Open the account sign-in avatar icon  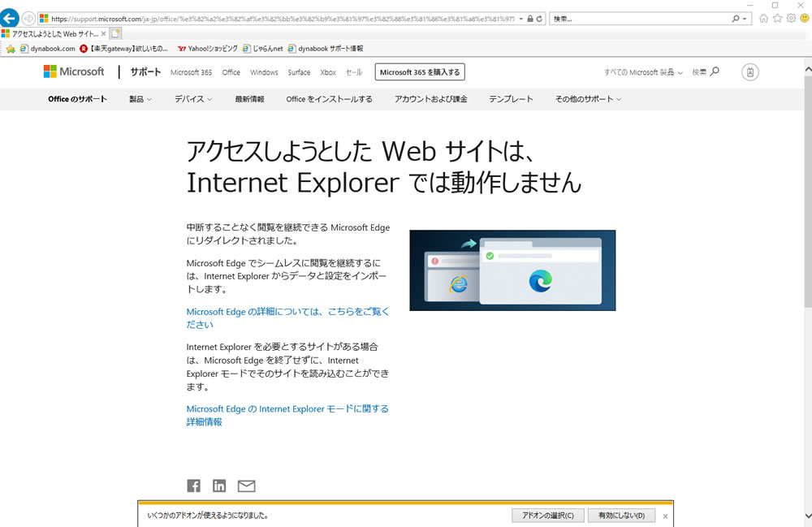tap(749, 72)
